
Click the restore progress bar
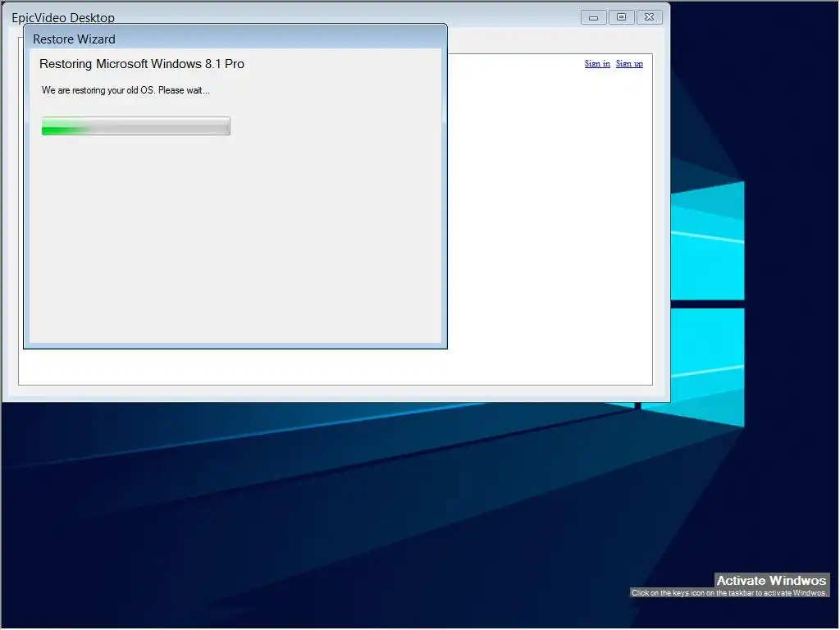[136, 126]
